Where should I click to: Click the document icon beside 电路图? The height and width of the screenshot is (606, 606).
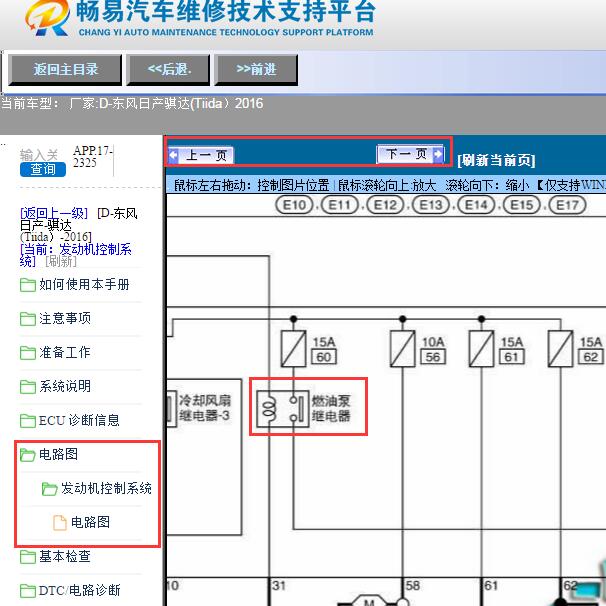point(60,523)
